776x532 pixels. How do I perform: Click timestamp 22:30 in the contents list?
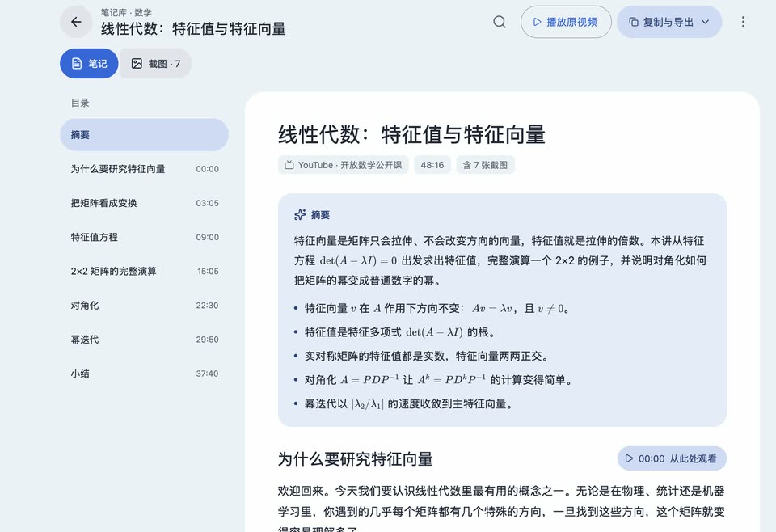tap(208, 306)
